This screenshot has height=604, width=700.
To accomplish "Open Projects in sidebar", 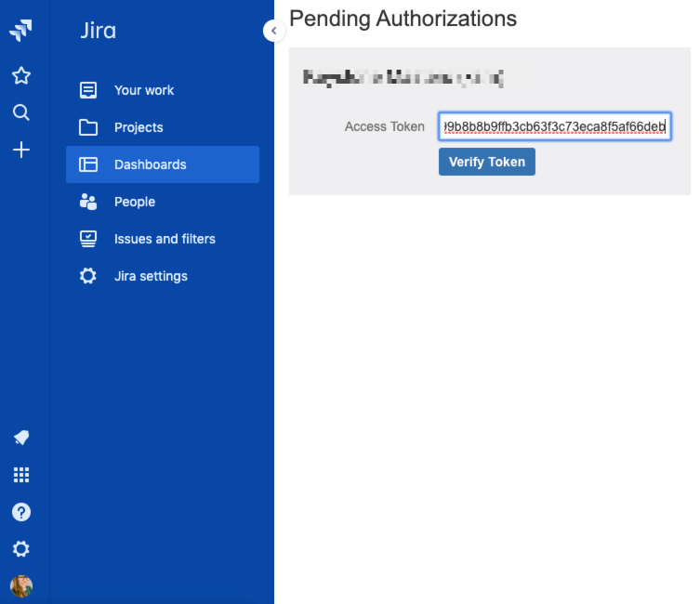I will (x=163, y=127).
